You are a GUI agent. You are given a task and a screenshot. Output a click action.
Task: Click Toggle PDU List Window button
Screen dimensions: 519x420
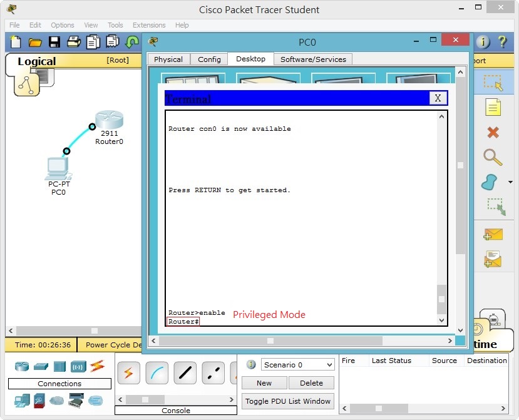click(287, 401)
